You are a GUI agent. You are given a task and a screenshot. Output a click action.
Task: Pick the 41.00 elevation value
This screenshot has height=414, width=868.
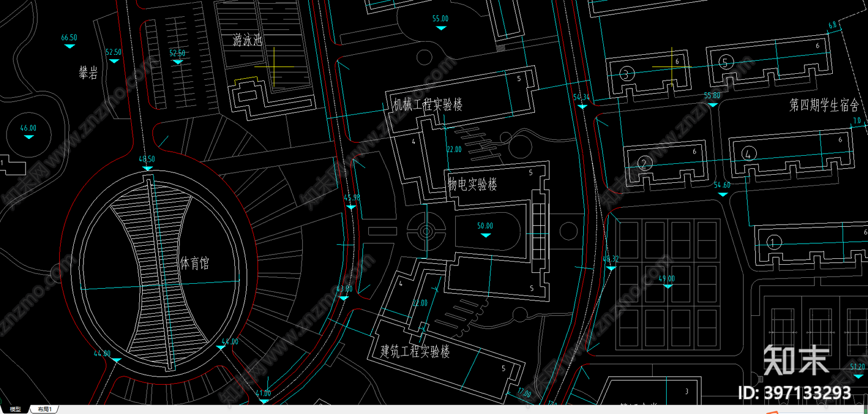263,393
